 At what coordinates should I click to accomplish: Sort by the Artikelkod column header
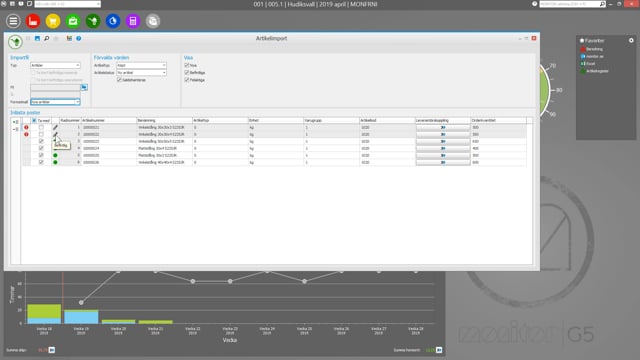(387, 120)
